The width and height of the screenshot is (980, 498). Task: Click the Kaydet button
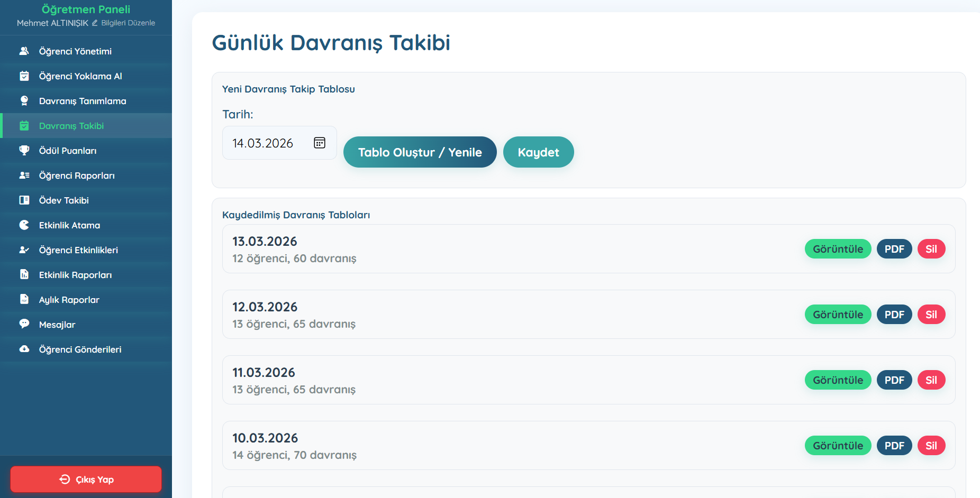538,152
